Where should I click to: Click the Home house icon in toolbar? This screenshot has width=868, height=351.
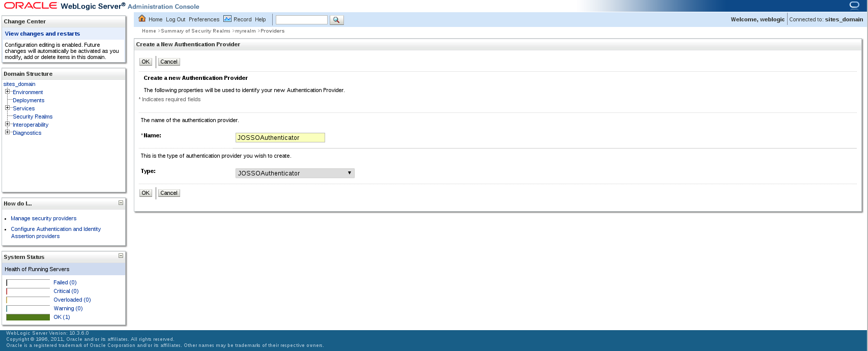[x=142, y=19]
